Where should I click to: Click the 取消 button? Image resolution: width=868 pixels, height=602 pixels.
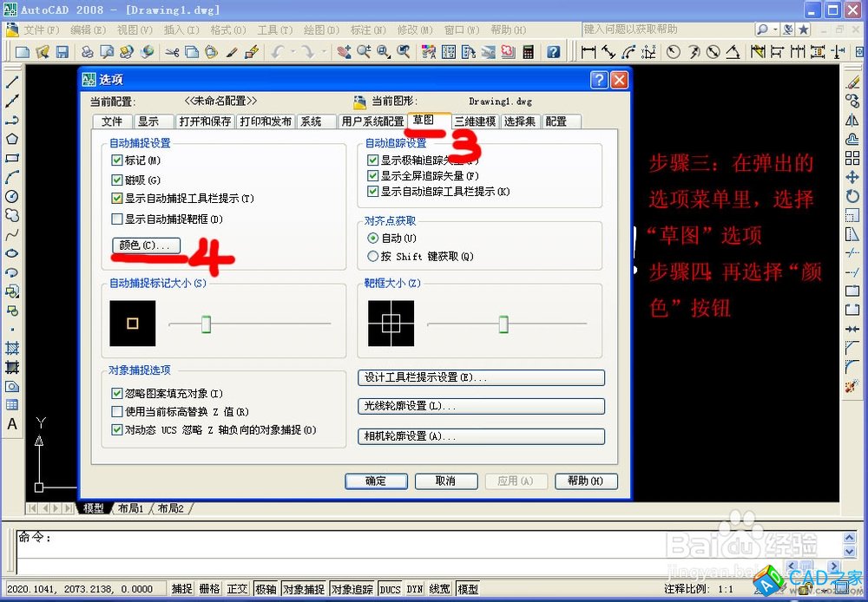pyautogui.click(x=445, y=481)
